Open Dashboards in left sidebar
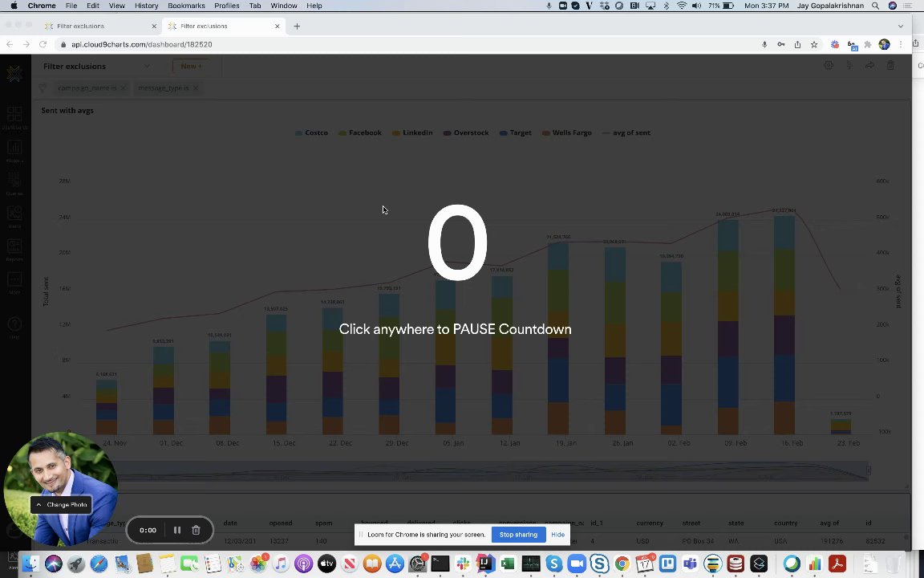Image resolution: width=924 pixels, height=578 pixels. tap(14, 118)
